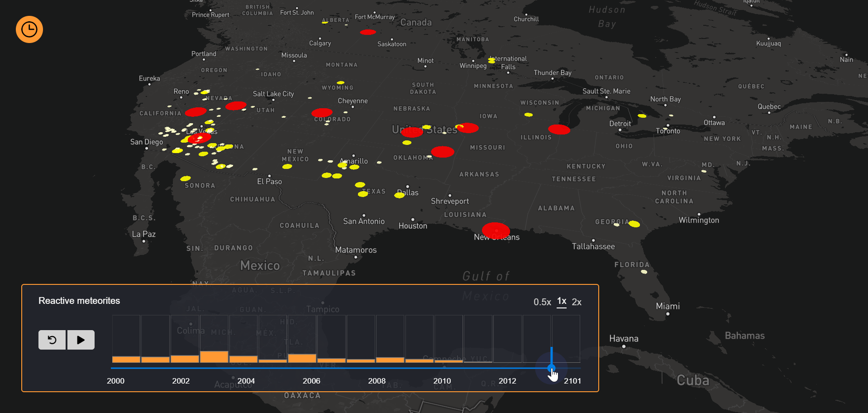Click the 2004 year label on timeline
The image size is (868, 413).
(x=246, y=381)
